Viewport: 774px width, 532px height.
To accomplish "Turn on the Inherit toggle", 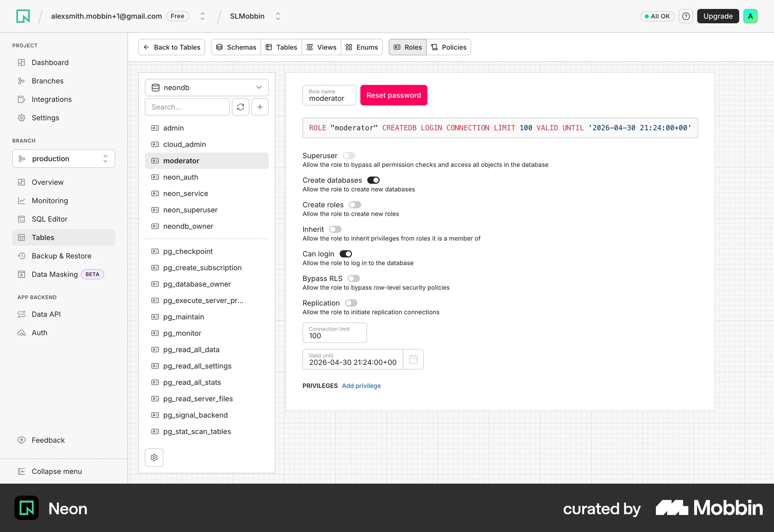I will point(335,229).
